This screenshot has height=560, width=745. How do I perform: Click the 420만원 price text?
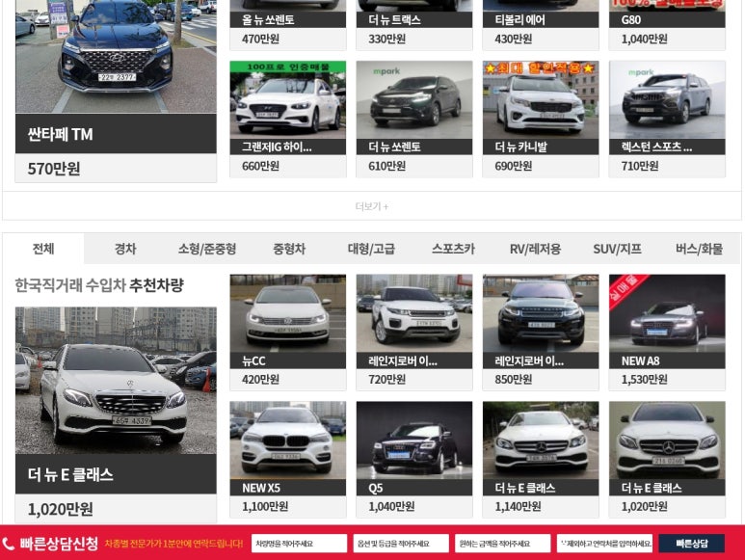(x=260, y=380)
